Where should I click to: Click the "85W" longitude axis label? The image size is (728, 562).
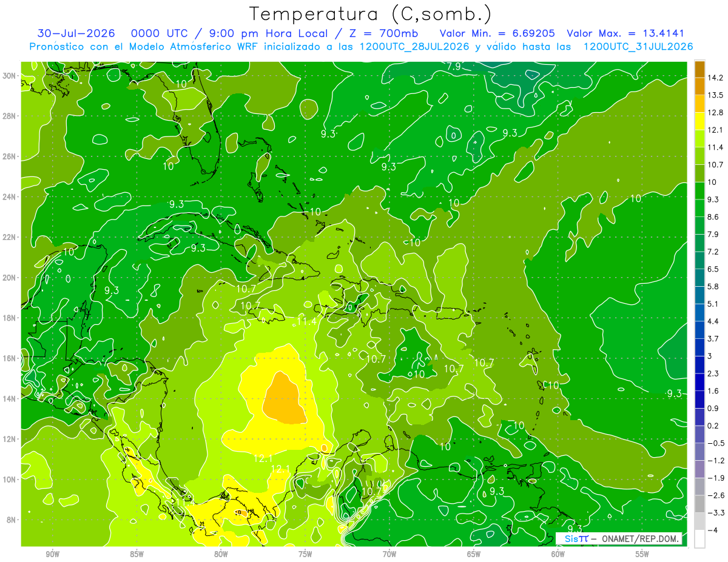click(x=137, y=555)
